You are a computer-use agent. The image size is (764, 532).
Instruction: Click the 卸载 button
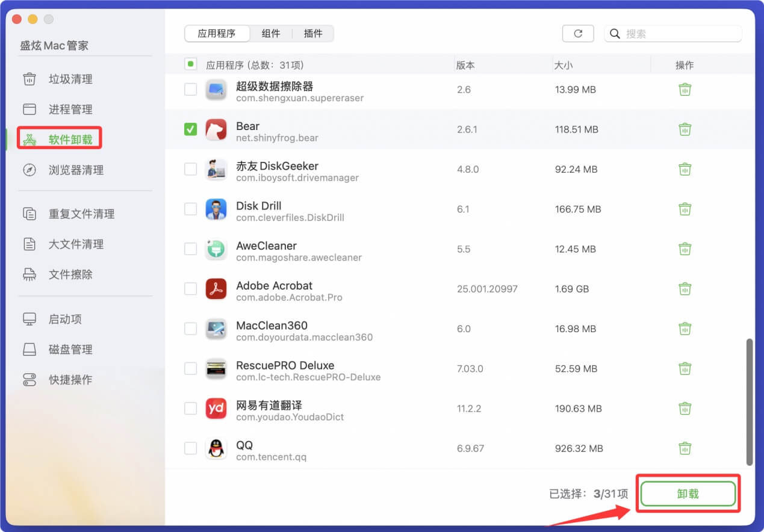(688, 493)
